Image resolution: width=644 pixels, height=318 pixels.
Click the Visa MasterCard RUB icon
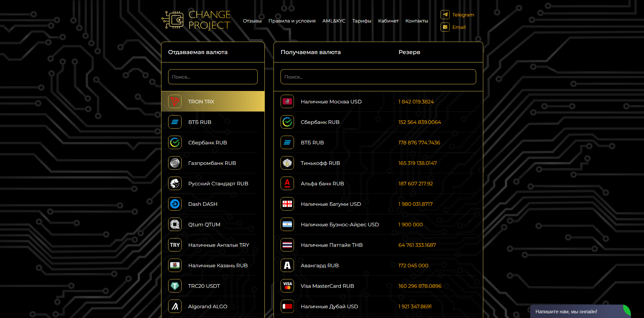(287, 286)
